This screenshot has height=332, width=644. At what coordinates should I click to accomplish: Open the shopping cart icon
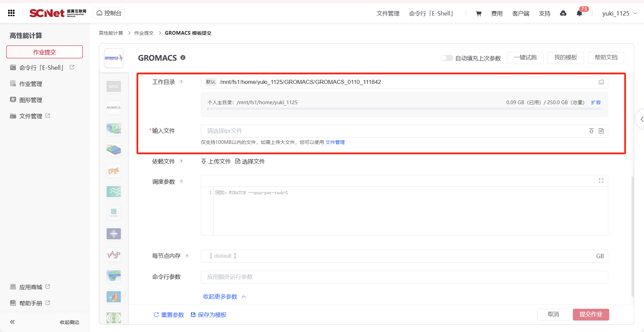479,13
